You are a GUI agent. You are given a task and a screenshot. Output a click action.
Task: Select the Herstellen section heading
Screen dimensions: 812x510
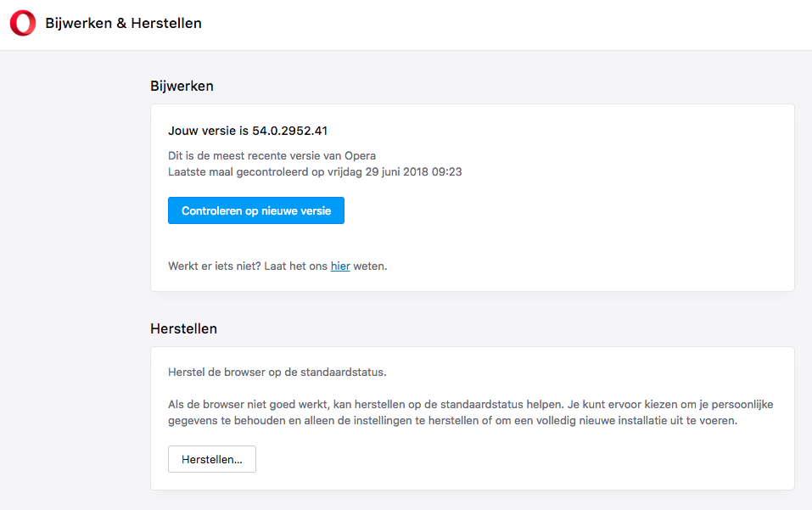coord(183,328)
